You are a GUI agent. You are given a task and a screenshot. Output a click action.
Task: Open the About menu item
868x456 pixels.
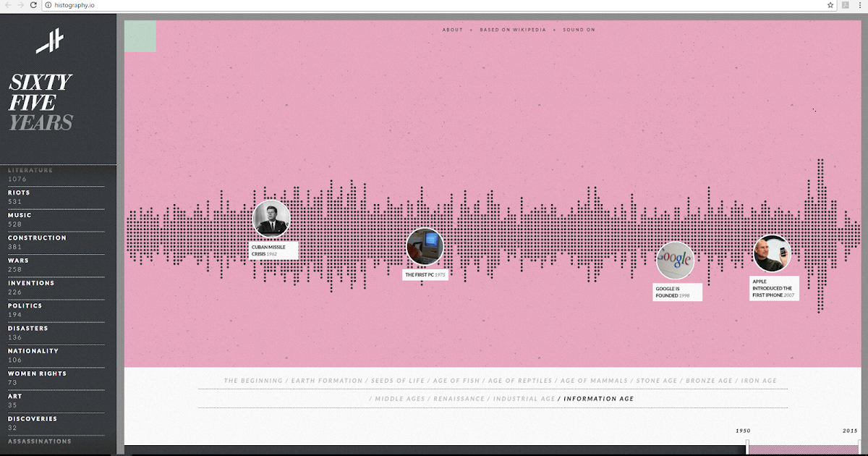(x=452, y=30)
